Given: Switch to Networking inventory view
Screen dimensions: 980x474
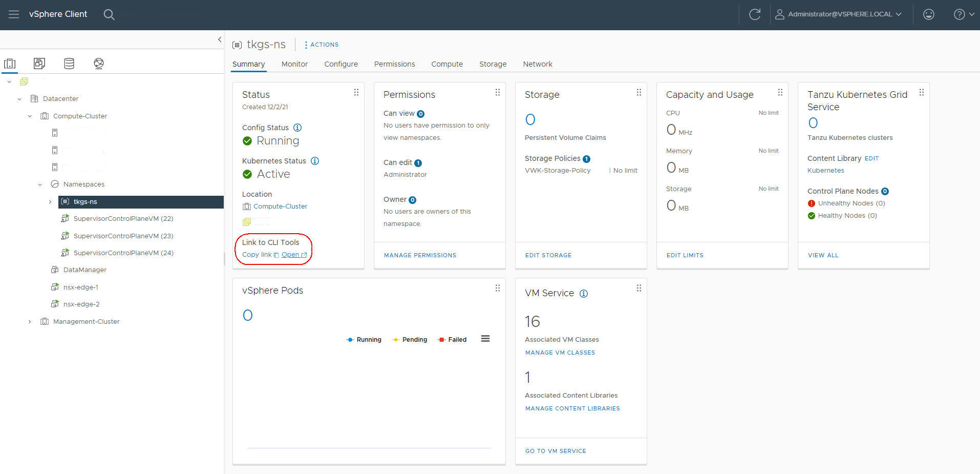Looking at the screenshot, I should pyautogui.click(x=99, y=64).
